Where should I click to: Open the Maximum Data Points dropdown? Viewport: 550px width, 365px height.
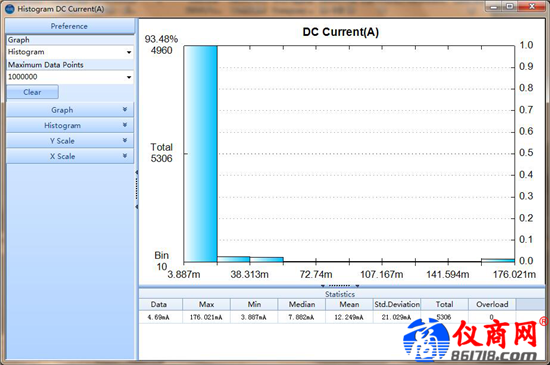pyautogui.click(x=129, y=77)
